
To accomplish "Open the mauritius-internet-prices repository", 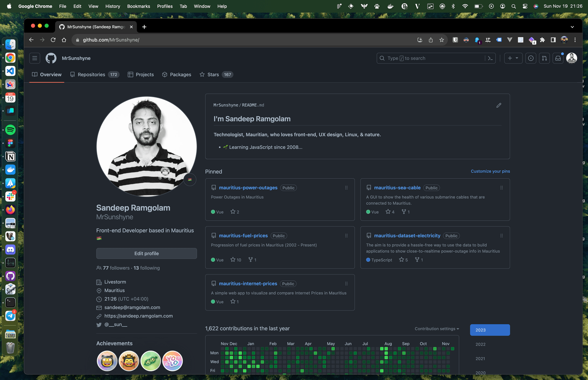I will (248, 284).
